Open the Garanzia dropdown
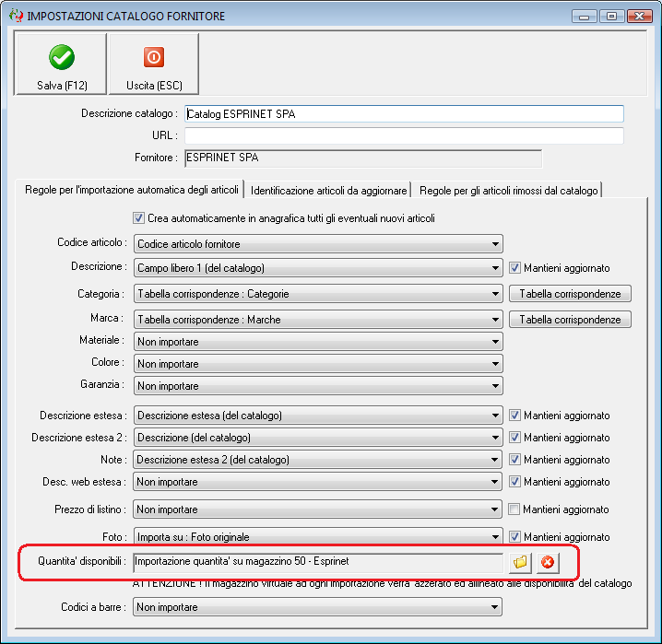 [318, 386]
